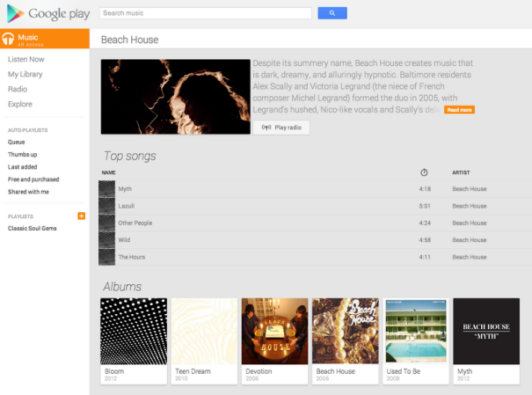Click the Bloom album title text
This screenshot has width=532, height=395.
(x=114, y=371)
